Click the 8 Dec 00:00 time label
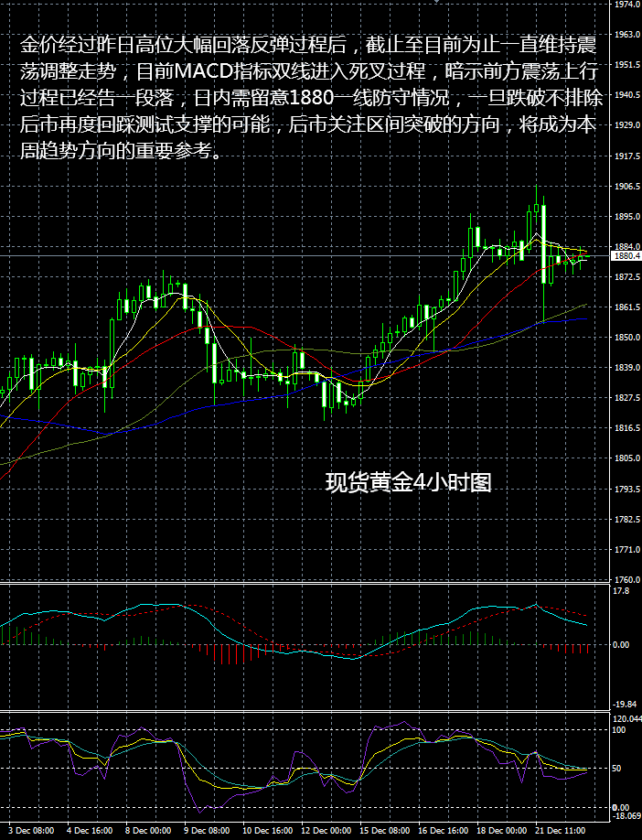This screenshot has width=642, height=840. click(148, 831)
